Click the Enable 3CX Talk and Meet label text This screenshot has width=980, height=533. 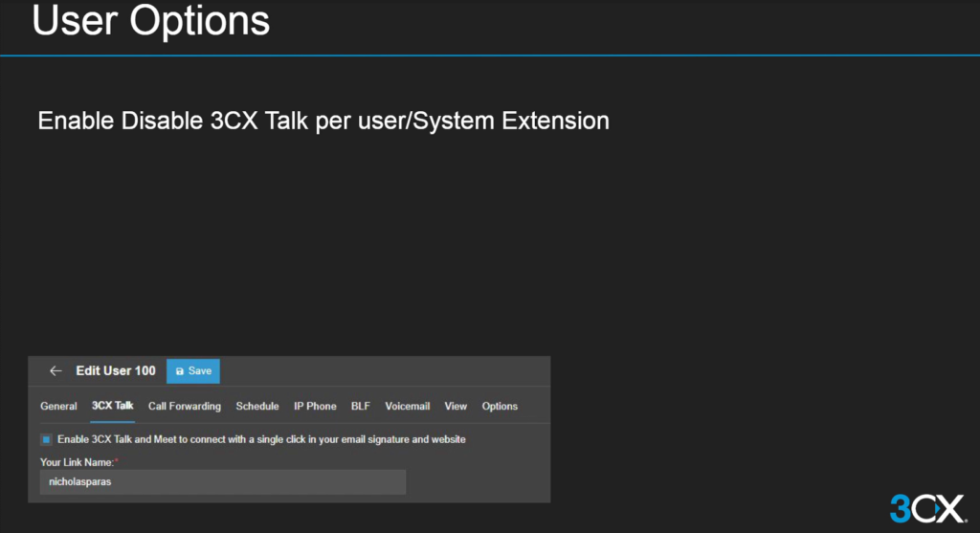(261, 439)
